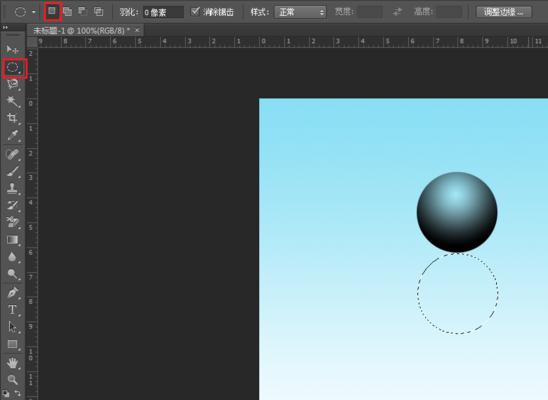The image size is (548, 400).
Task: Expand the toolbar with double-arrow
Action: (5, 27)
